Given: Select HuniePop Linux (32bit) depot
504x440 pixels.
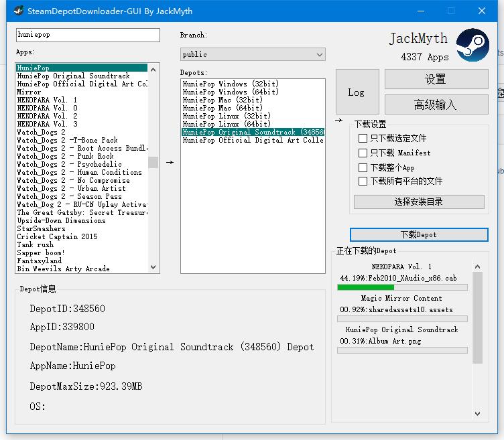Looking at the screenshot, I should 253,116.
